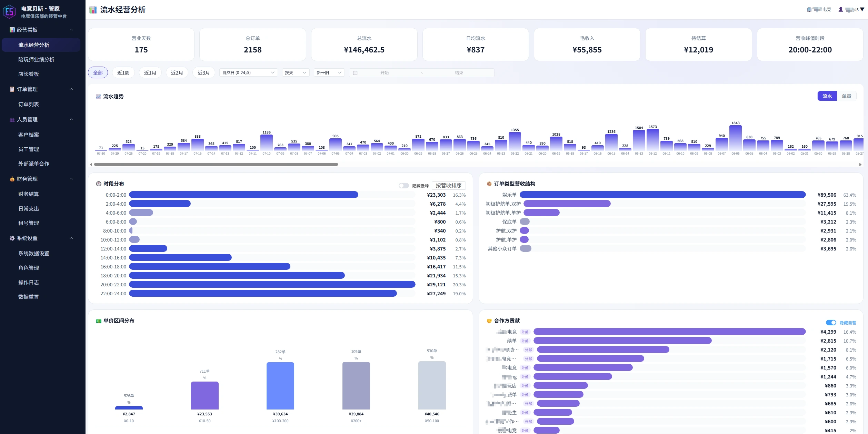Select the 近1周 time range filter
Screen dimensions: 868x434
pyautogui.click(x=123, y=73)
